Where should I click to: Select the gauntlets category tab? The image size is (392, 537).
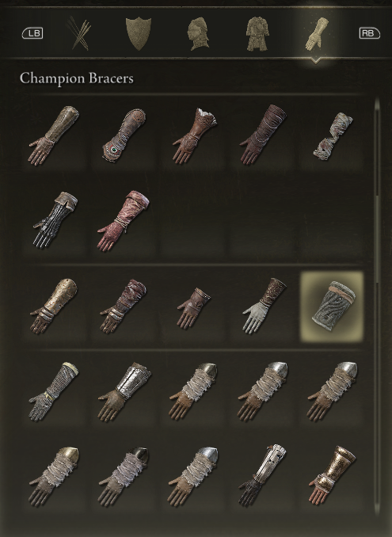point(317,34)
